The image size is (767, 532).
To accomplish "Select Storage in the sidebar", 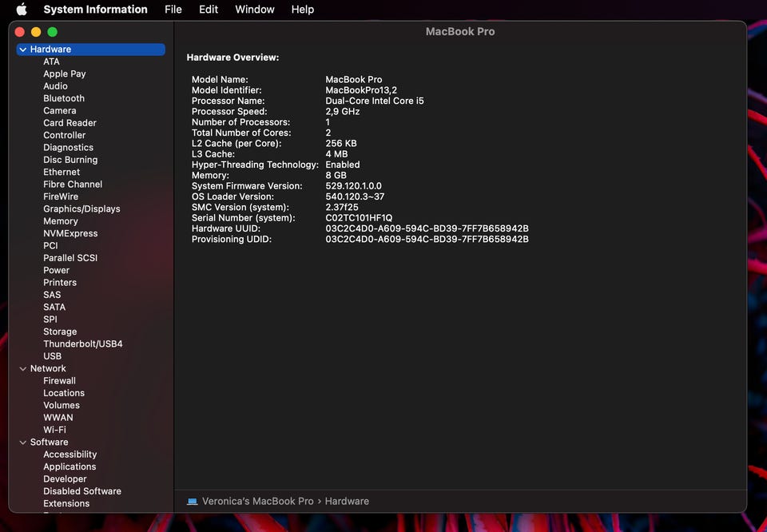I will tap(60, 332).
